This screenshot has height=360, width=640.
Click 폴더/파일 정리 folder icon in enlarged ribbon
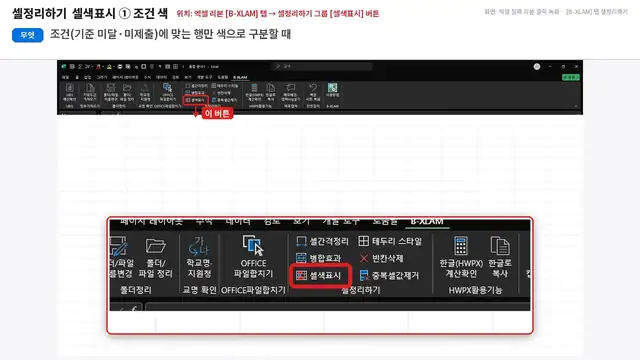pyautogui.click(x=156, y=245)
